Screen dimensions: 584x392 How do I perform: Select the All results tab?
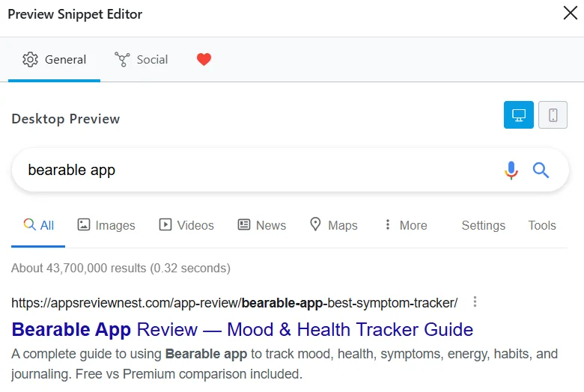click(38, 225)
